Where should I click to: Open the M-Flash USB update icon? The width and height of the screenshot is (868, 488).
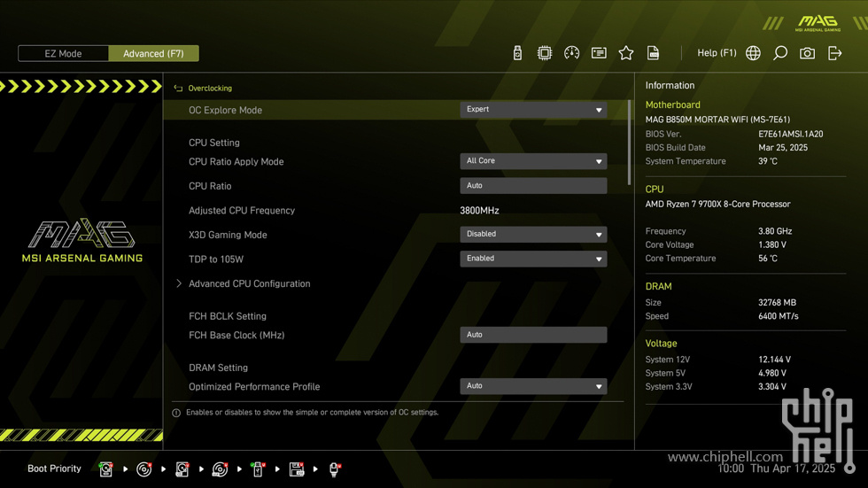point(517,53)
